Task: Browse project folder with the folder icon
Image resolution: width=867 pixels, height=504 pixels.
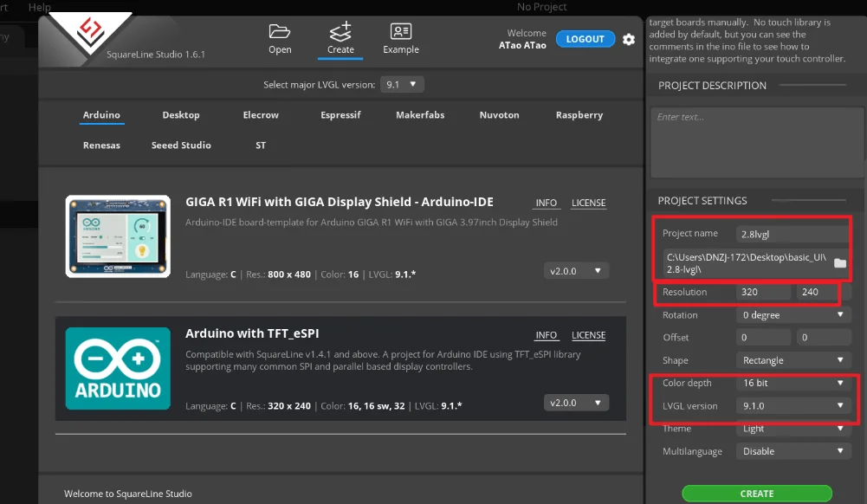Action: click(840, 263)
